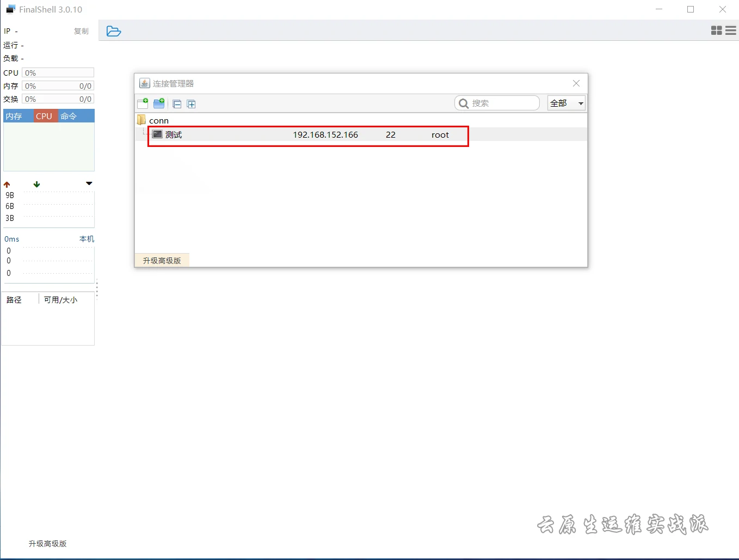Collapse all connection tree nodes
This screenshot has height=560, width=739.
click(x=177, y=104)
